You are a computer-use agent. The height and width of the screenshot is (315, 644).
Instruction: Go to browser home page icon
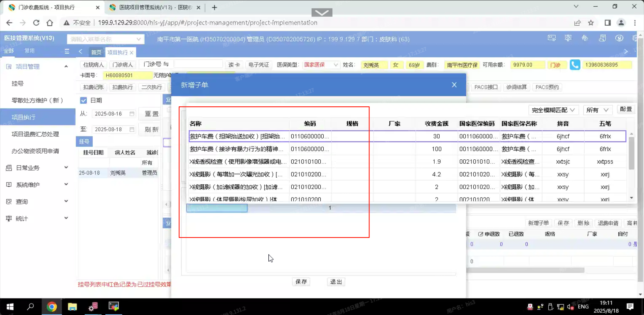[50, 23]
